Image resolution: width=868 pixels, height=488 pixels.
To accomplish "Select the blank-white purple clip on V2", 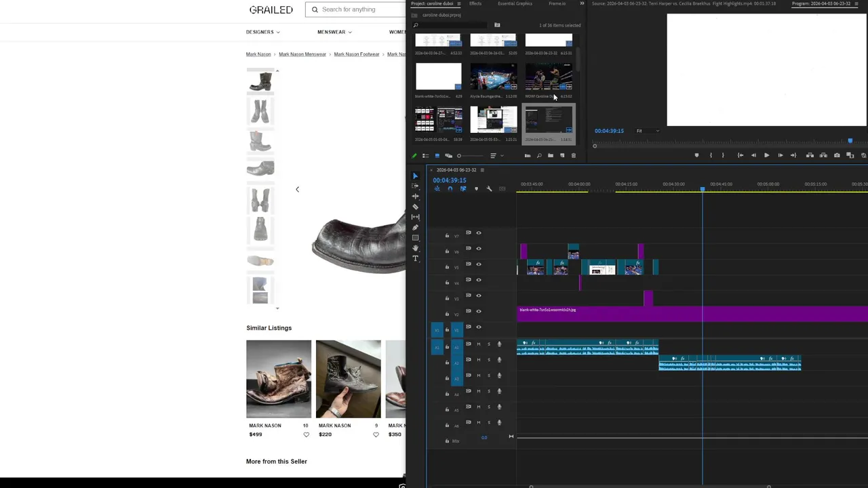I will tap(692, 314).
